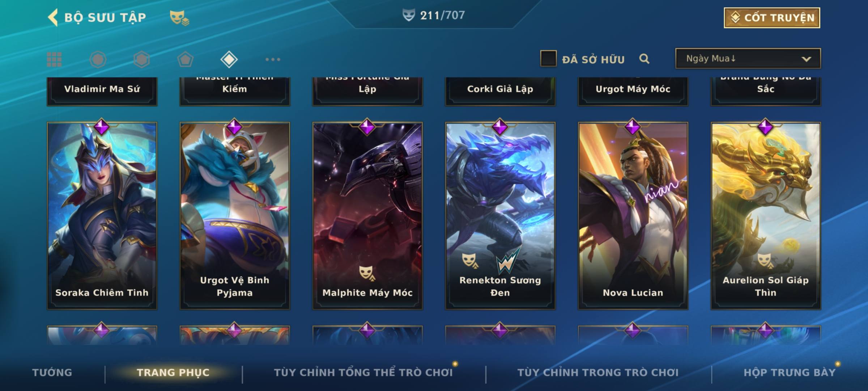
Task: Switch to the Tướng tab
Action: (52, 372)
